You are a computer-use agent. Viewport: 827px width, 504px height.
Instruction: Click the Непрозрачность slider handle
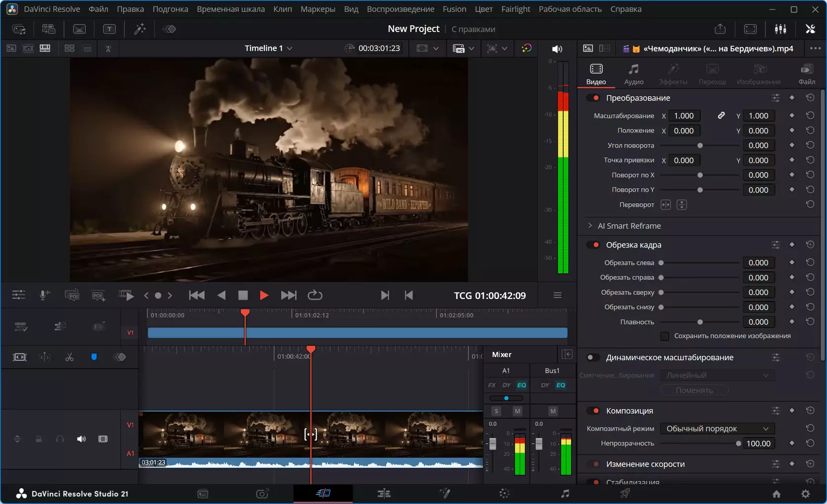coord(738,444)
